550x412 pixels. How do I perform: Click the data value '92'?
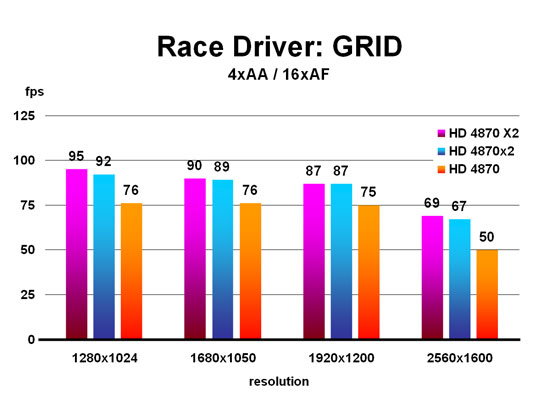pos(104,162)
